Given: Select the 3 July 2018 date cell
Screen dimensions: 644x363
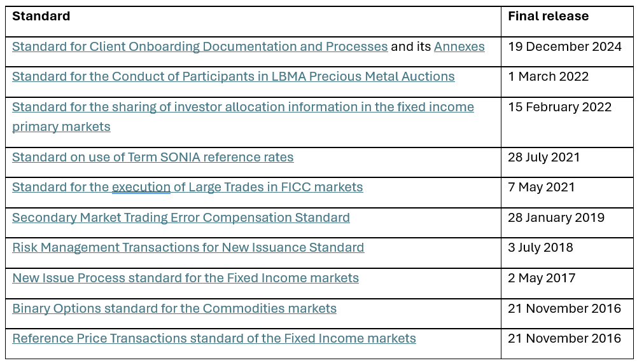Looking at the screenshot, I should 540,247.
